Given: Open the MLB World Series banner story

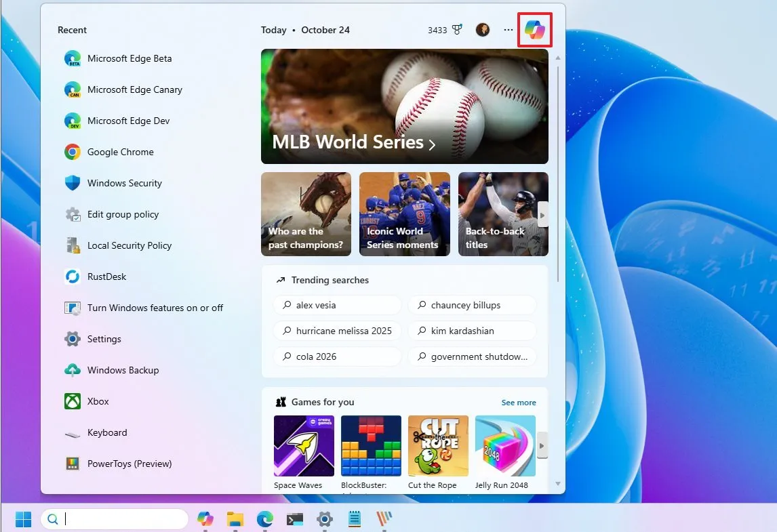Looking at the screenshot, I should tap(404, 106).
